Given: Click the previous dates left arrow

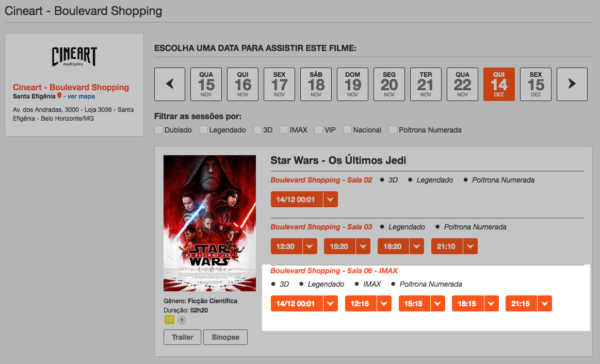Looking at the screenshot, I should 170,84.
